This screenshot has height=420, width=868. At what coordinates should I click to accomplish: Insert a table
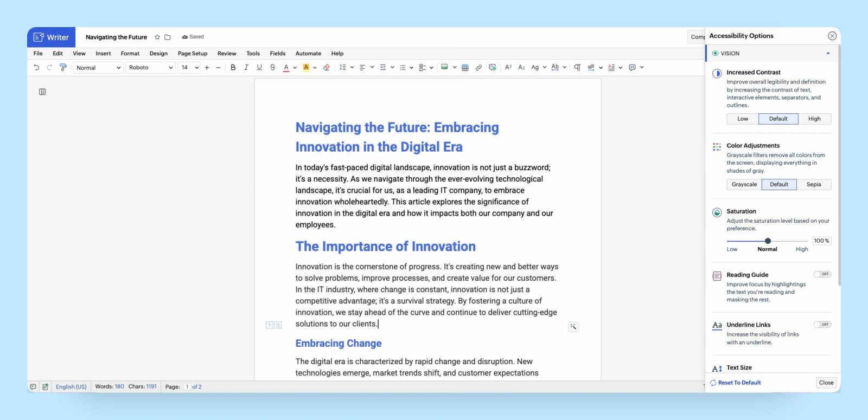point(465,67)
